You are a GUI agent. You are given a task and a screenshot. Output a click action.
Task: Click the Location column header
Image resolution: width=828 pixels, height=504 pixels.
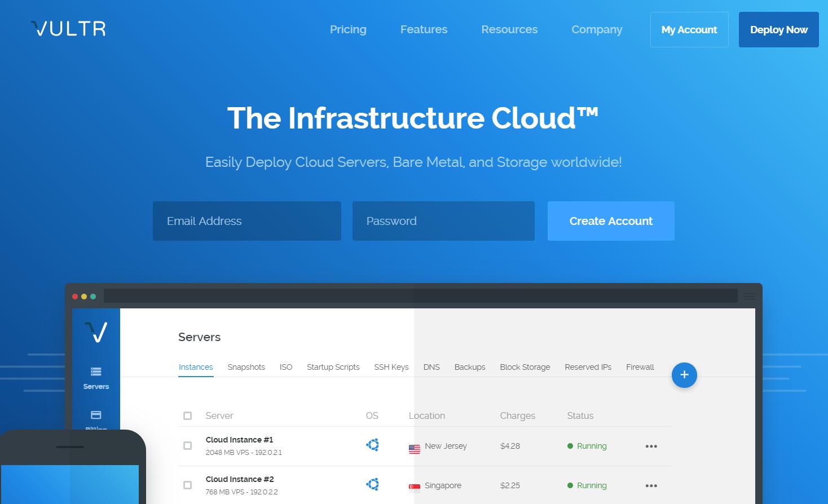coord(427,415)
